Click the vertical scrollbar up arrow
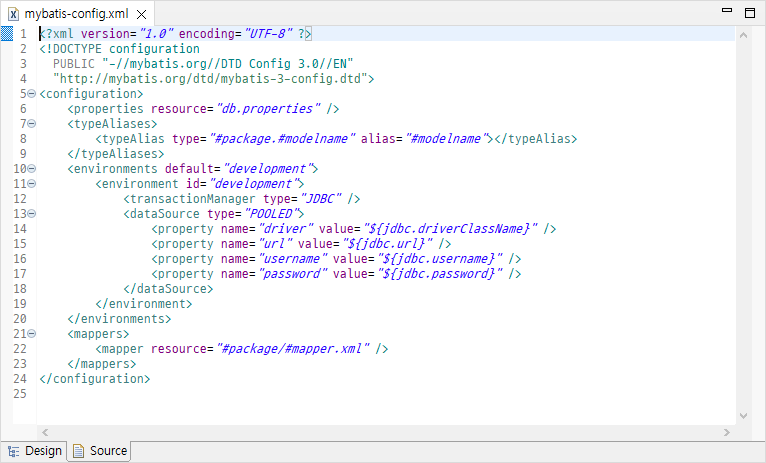The image size is (766, 463). [x=744, y=35]
